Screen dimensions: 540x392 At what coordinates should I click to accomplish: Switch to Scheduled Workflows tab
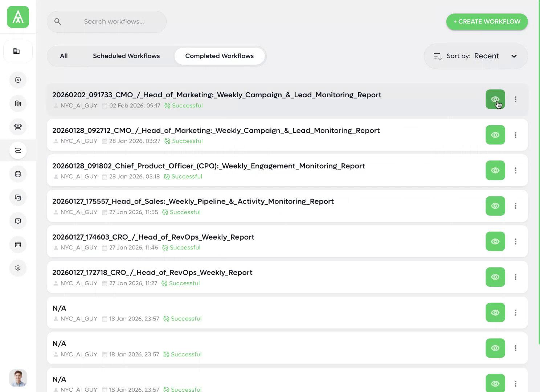[126, 56]
